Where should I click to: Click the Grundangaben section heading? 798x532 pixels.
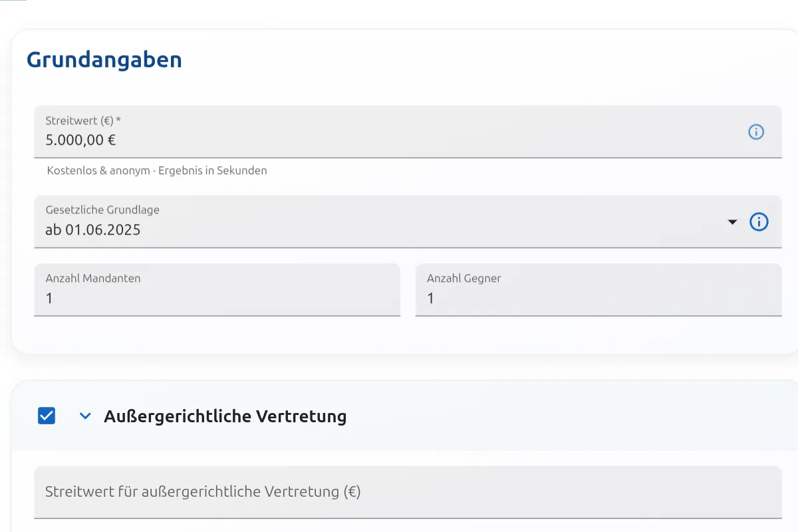[x=104, y=59]
